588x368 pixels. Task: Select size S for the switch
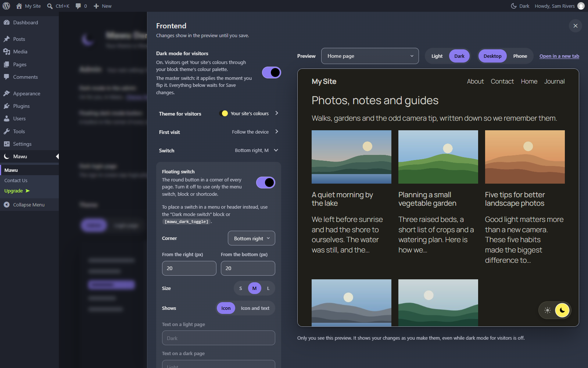click(x=241, y=288)
